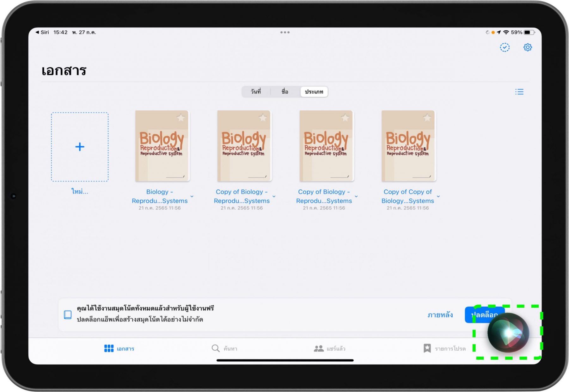Image resolution: width=569 pixels, height=392 pixels.
Task: Expand options chevron for Biology - Reproductive Systems
Action: pyautogui.click(x=192, y=196)
